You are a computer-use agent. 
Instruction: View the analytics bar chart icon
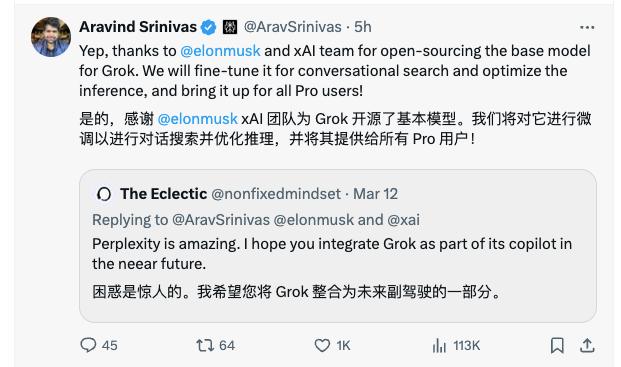click(x=439, y=345)
